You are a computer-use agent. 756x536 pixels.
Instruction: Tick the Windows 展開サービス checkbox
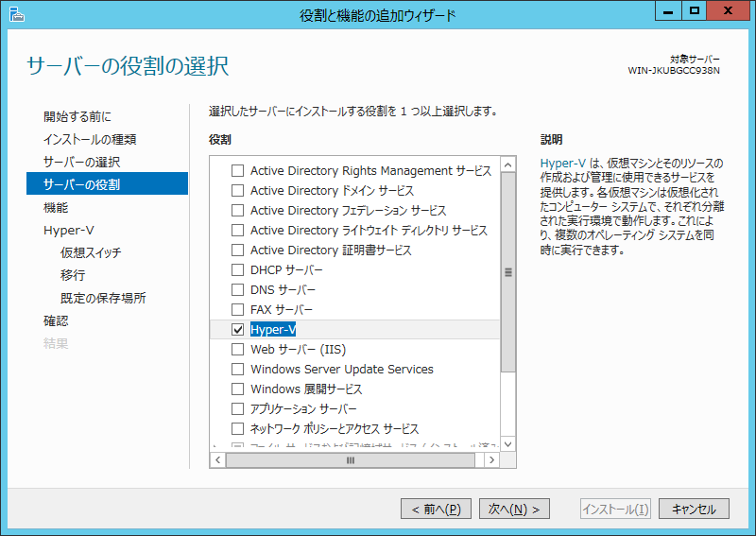[x=238, y=389]
